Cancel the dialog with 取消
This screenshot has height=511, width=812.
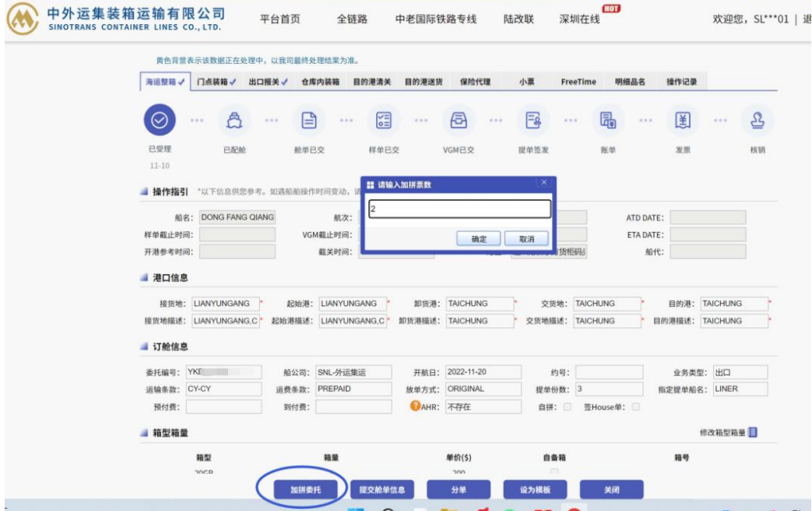(526, 238)
